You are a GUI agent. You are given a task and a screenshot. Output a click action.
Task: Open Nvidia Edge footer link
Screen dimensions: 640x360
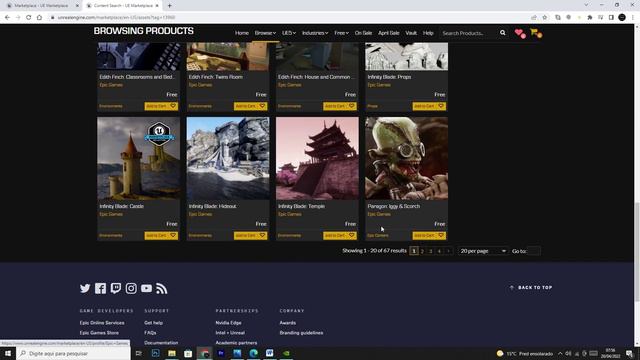[x=228, y=323]
